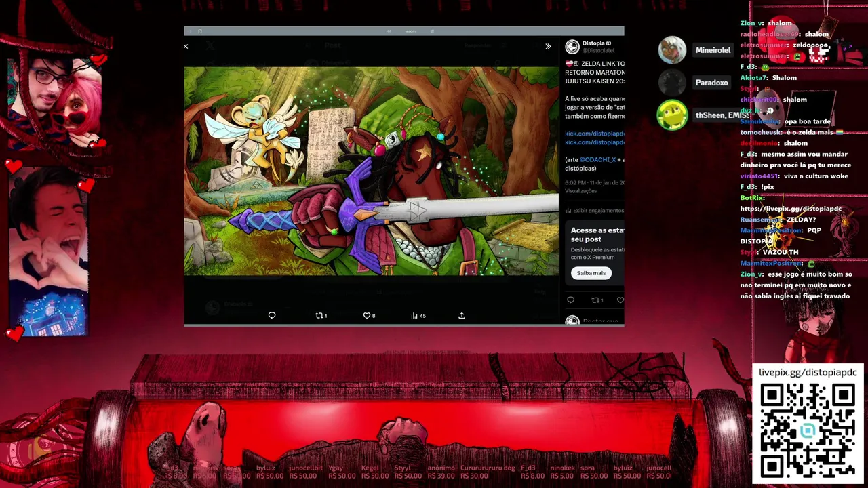Click the Acesse as estatísticas promo heading
Viewport: 868px width, 488px height.
click(597, 235)
